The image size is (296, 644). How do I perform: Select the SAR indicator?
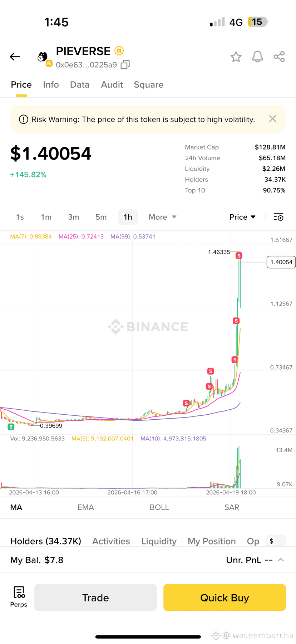[232, 507]
